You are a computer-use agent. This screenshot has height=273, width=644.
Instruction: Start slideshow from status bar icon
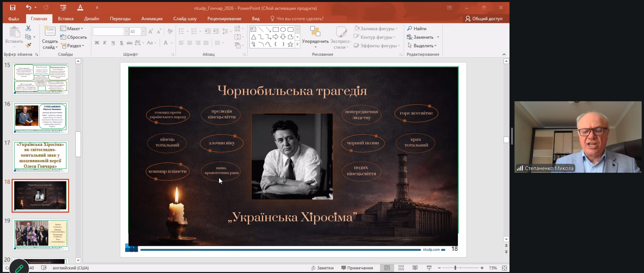point(429,268)
